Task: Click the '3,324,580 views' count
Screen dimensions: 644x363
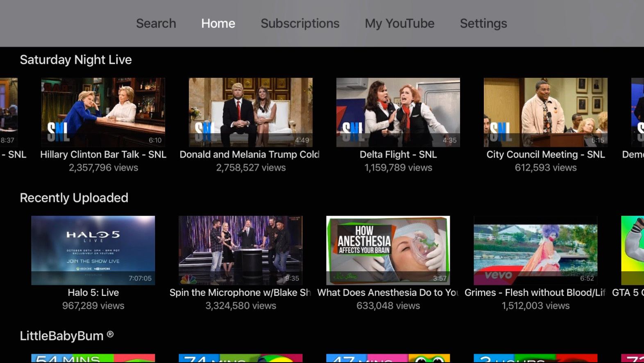Action: coord(241,306)
